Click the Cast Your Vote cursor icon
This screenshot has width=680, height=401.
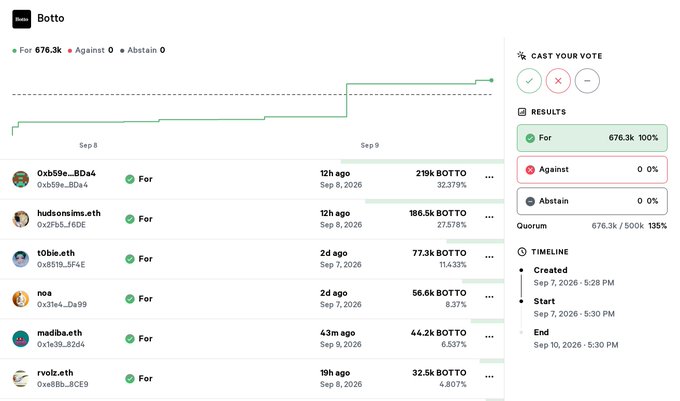pyautogui.click(x=522, y=55)
